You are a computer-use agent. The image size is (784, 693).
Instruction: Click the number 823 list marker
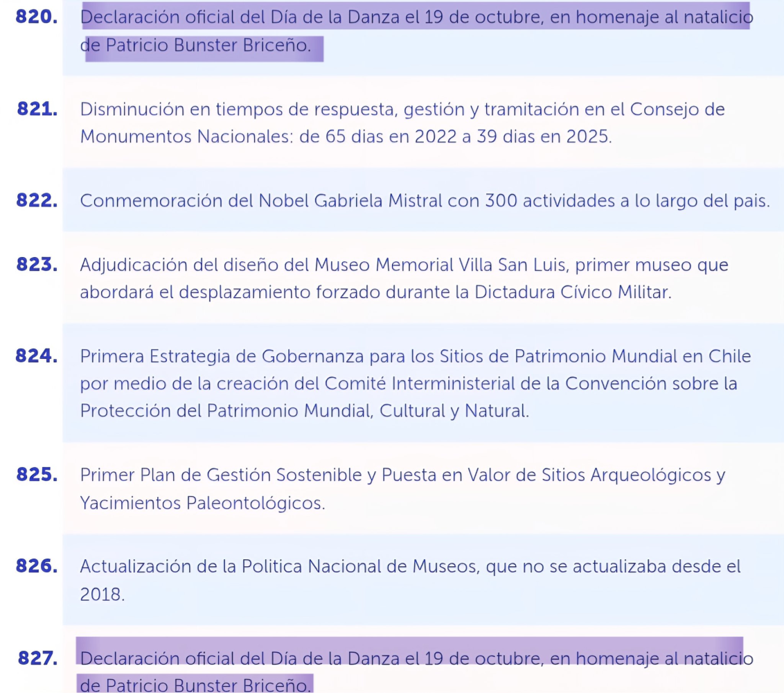(x=36, y=265)
